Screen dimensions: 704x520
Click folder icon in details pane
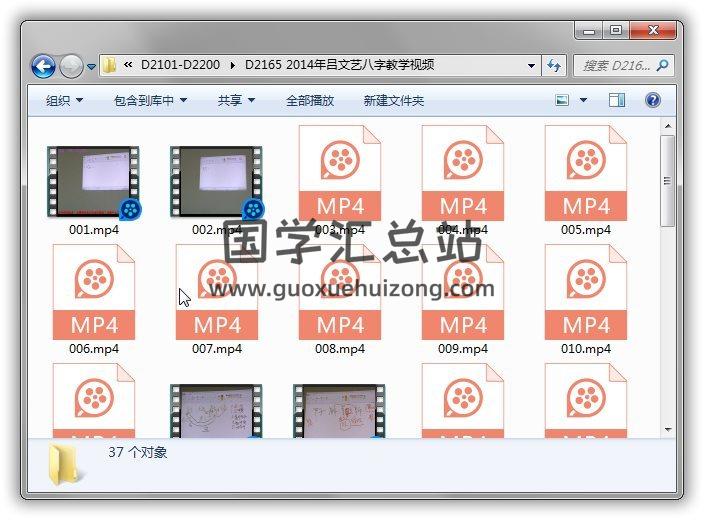[65, 465]
